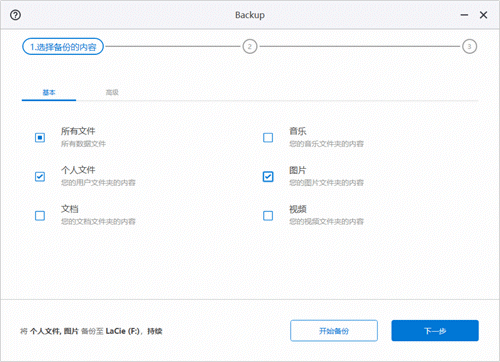Switch to the 高级 tab
This screenshot has width=500, height=362.
point(112,92)
